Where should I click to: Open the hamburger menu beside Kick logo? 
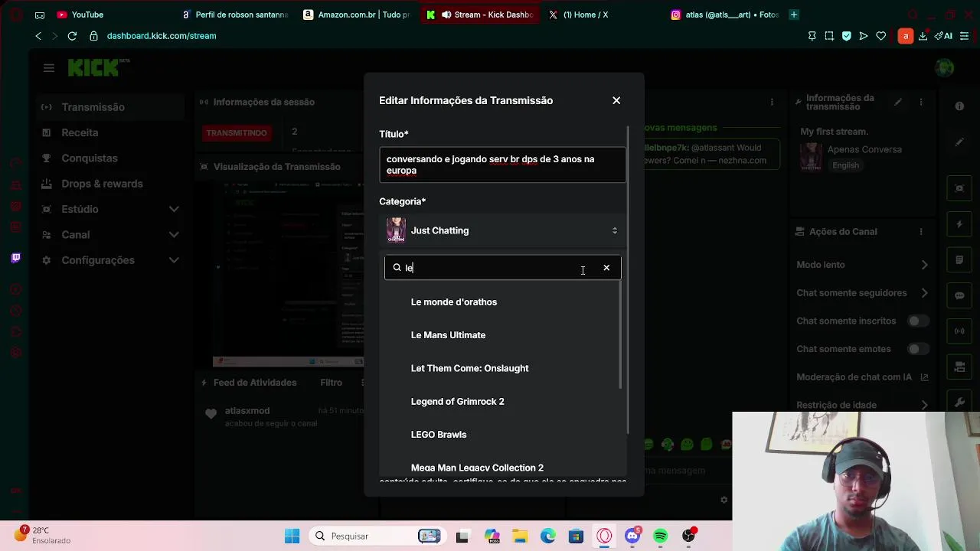[x=49, y=68]
